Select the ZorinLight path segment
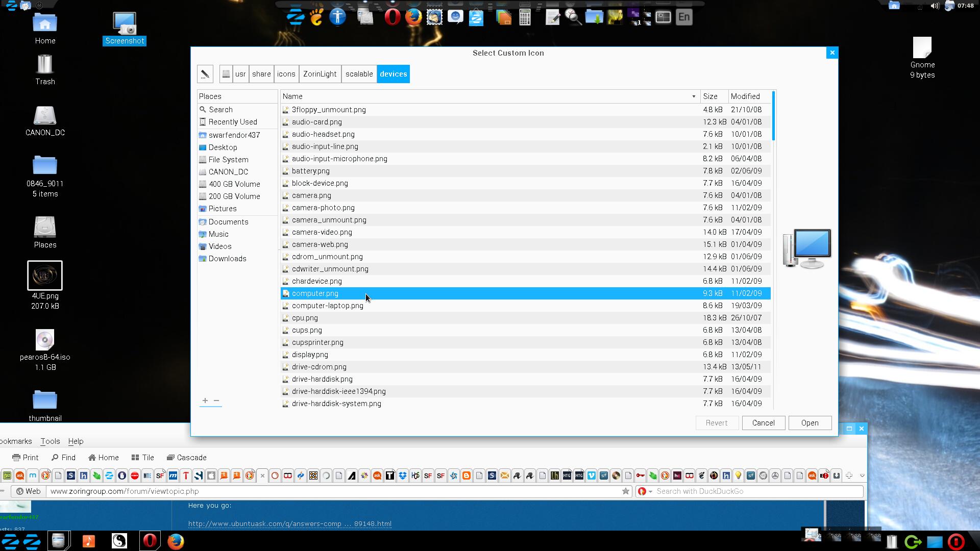Image resolution: width=980 pixels, height=551 pixels. (x=320, y=74)
